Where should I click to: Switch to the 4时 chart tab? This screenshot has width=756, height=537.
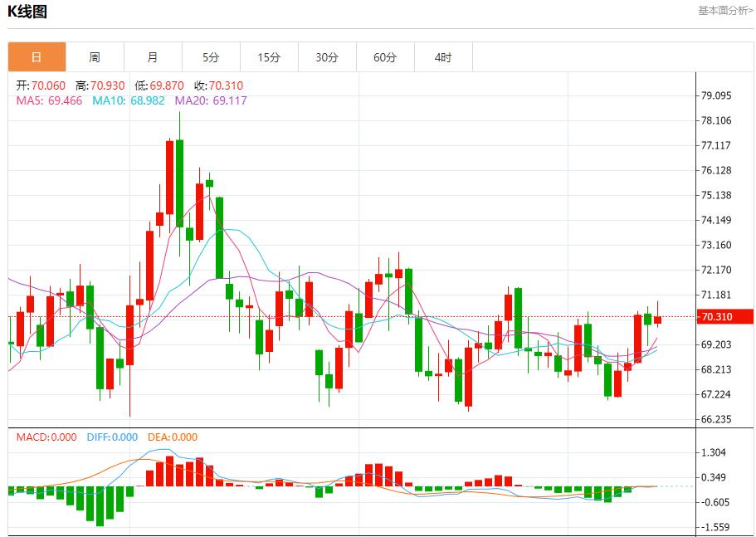click(443, 57)
